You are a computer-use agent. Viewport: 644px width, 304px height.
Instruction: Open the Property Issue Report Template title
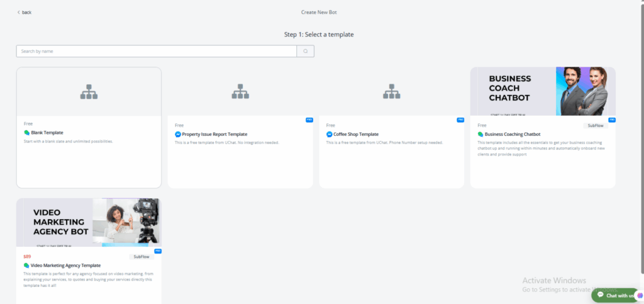click(214, 134)
